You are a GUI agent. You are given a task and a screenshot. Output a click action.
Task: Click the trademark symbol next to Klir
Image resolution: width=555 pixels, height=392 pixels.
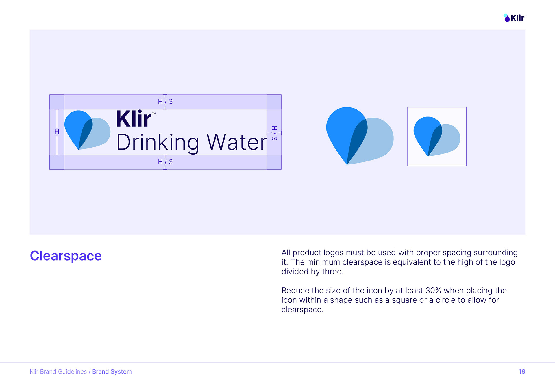tap(154, 114)
